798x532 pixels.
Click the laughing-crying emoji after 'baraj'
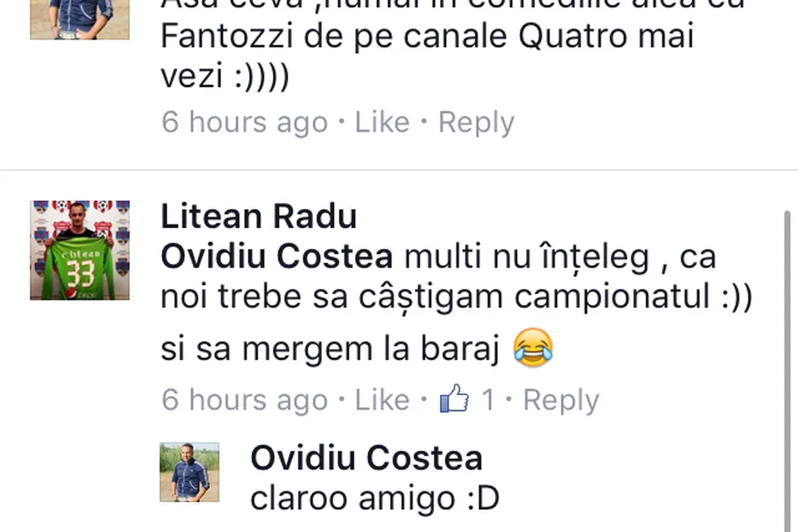click(x=533, y=348)
